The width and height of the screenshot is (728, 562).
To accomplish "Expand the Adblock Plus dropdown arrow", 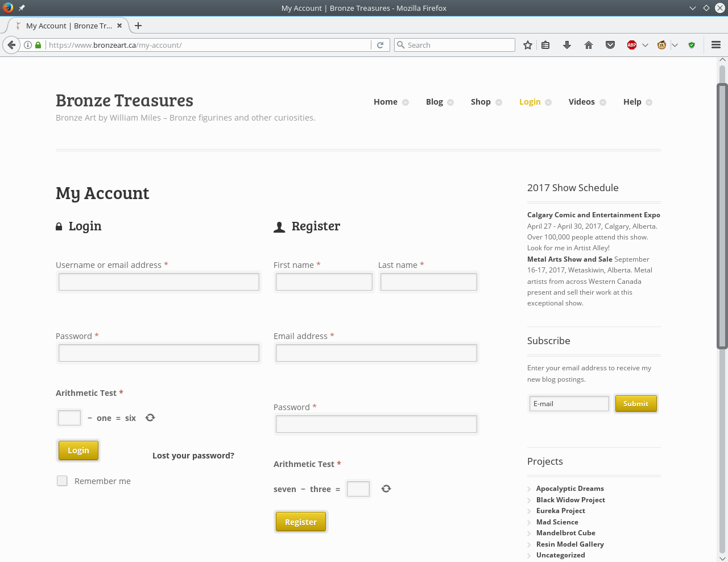I will 645,45.
